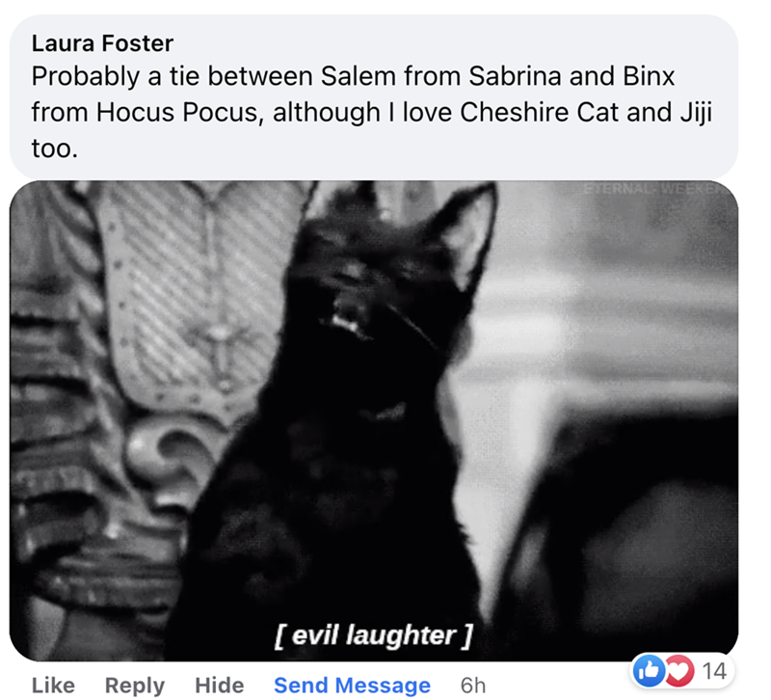
Task: Open the black cat GIF
Action: [374, 420]
